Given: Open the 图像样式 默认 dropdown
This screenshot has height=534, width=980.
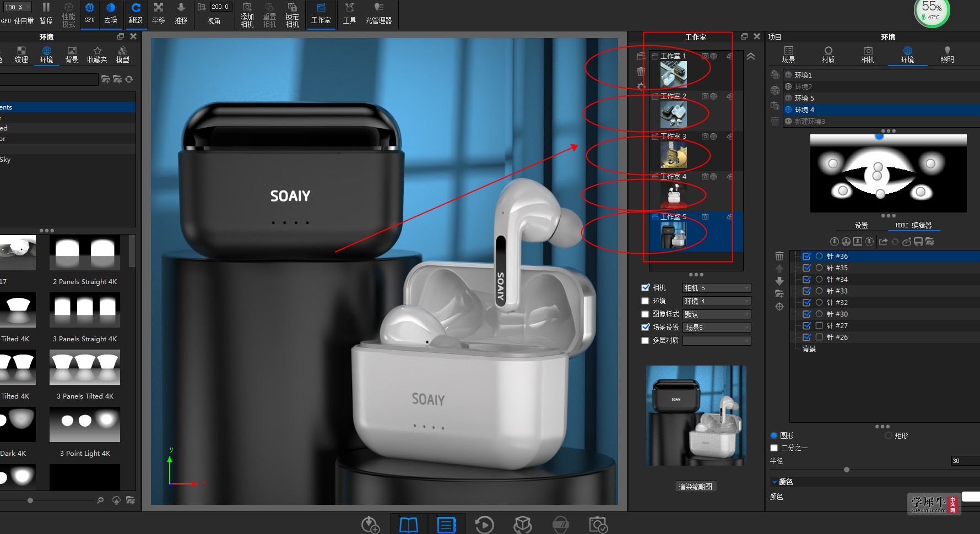Looking at the screenshot, I should tap(717, 314).
